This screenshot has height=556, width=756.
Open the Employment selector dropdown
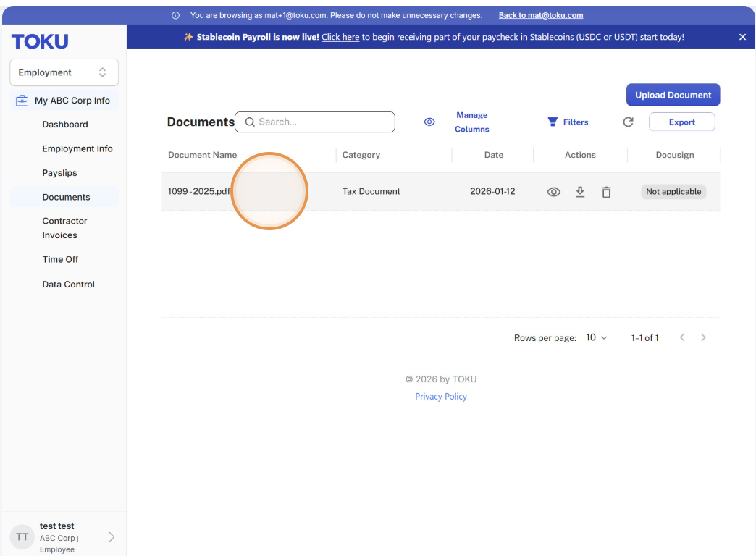click(x=64, y=72)
